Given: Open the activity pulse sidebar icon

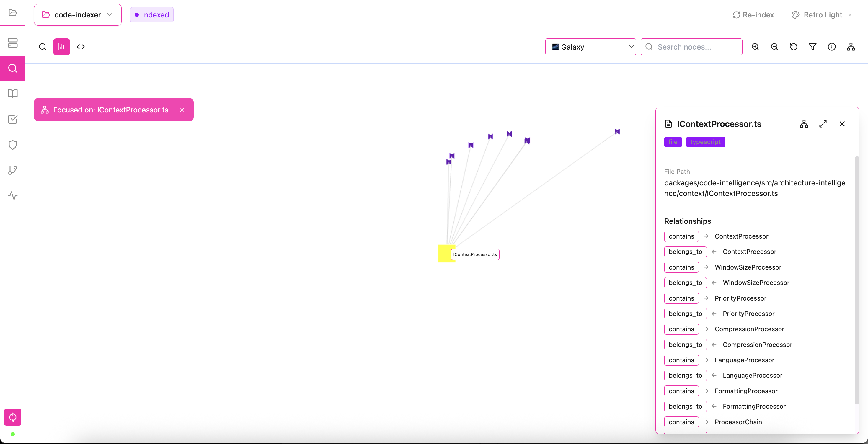Looking at the screenshot, I should 12,196.
